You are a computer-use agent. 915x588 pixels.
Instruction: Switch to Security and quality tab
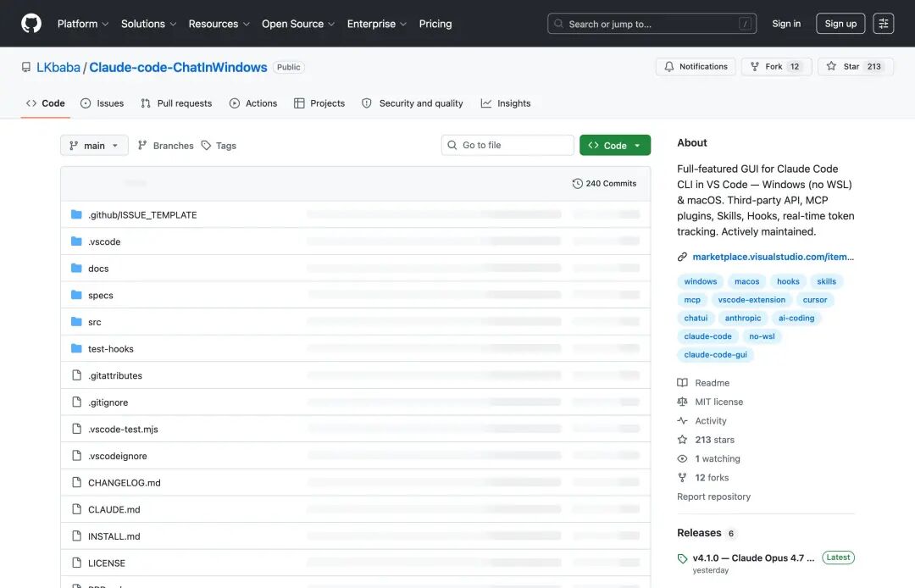pyautogui.click(x=413, y=103)
